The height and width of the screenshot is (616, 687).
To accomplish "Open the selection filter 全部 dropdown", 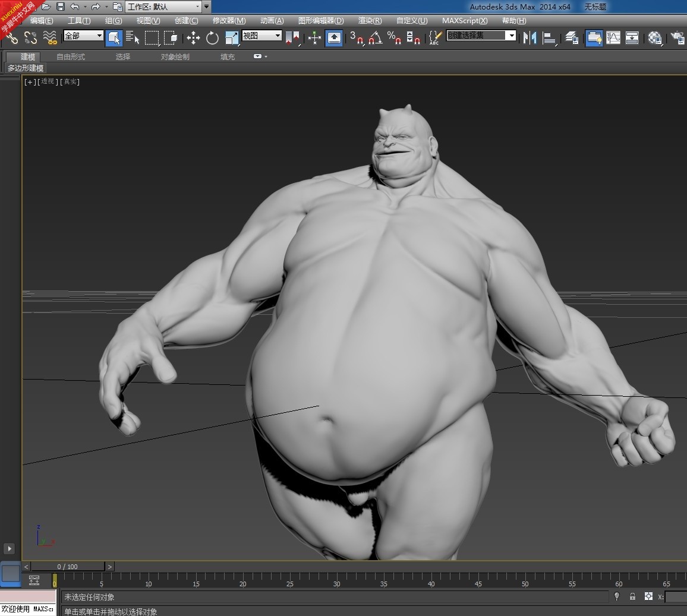I will 83,36.
